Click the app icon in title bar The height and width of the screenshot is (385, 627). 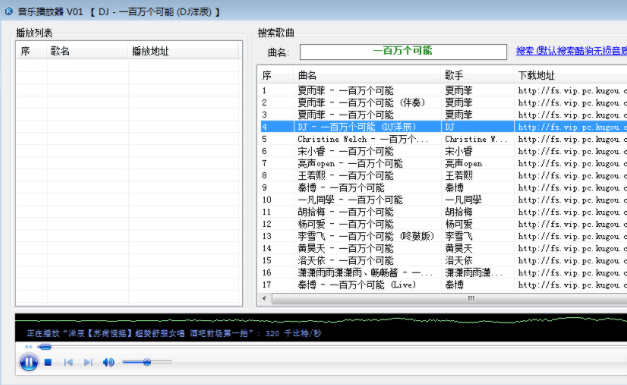pyautogui.click(x=8, y=11)
